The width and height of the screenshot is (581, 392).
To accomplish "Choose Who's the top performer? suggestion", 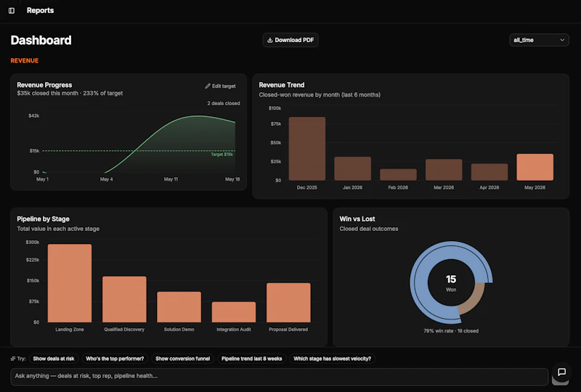I will pos(115,359).
